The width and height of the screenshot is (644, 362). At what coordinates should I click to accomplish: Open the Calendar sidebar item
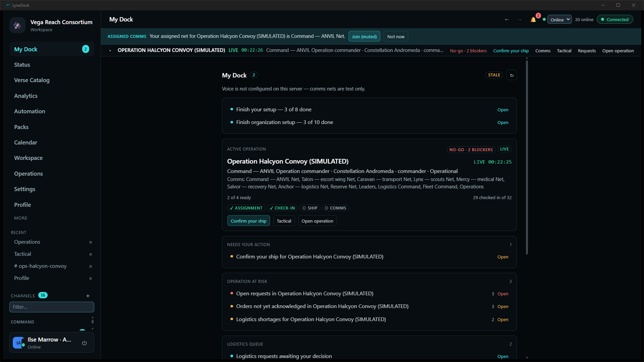[52, 142]
